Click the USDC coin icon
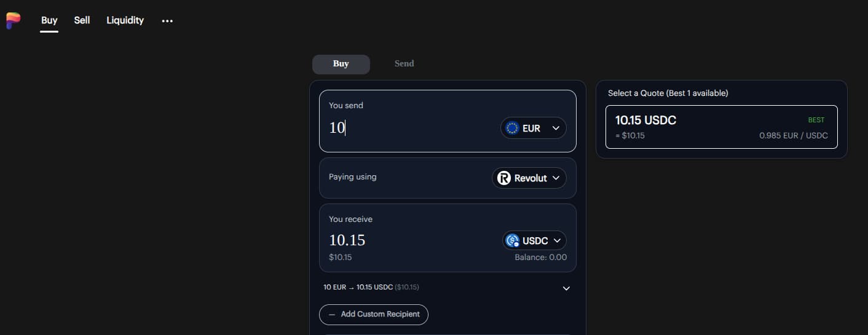 (x=512, y=240)
